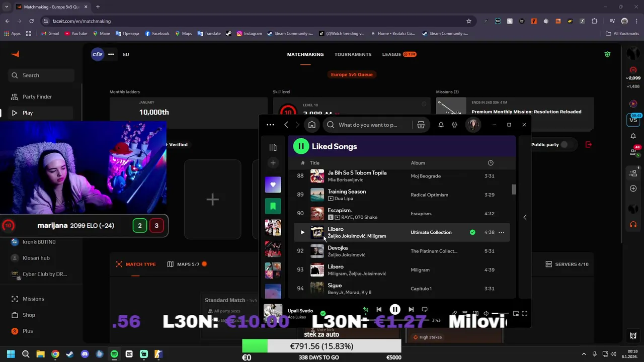Open Spotify Friend Activity icon
Image resolution: width=644 pixels, height=362 pixels.
pyautogui.click(x=455, y=125)
